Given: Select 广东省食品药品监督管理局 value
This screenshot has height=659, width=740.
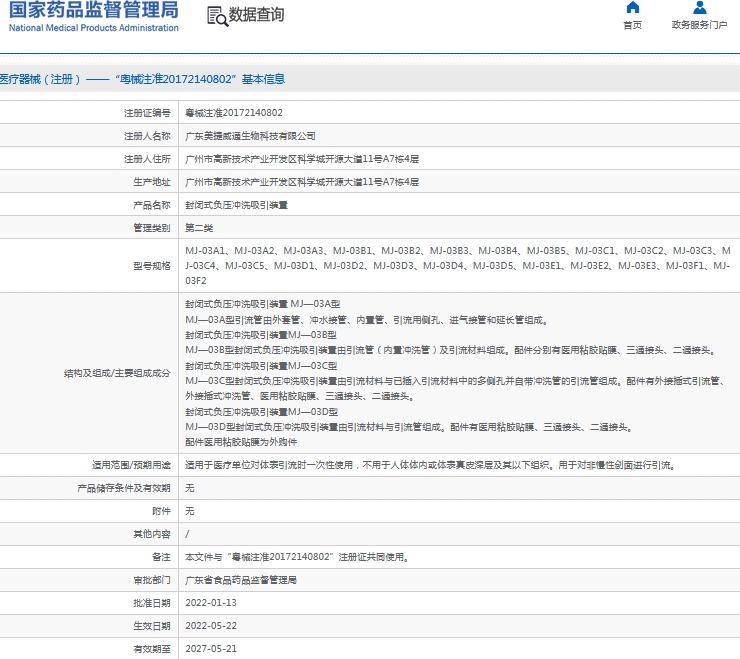Looking at the screenshot, I should point(241,580).
